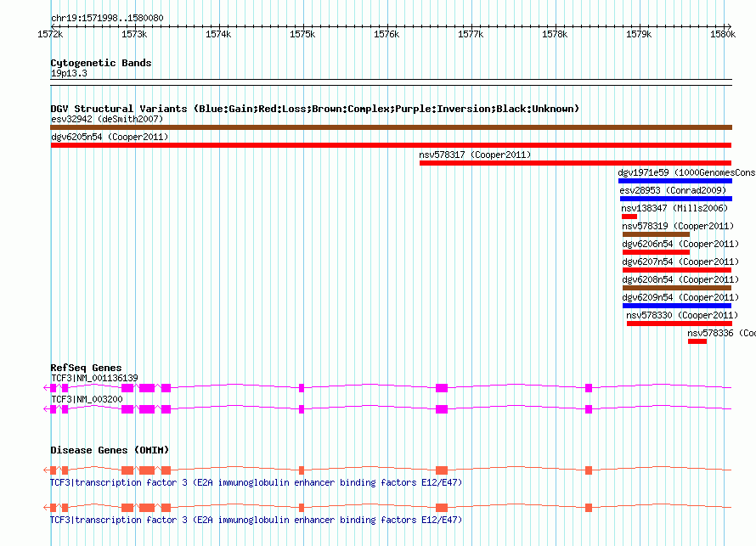Click the 19p13.3 cytogenetic band bar

[391, 82]
